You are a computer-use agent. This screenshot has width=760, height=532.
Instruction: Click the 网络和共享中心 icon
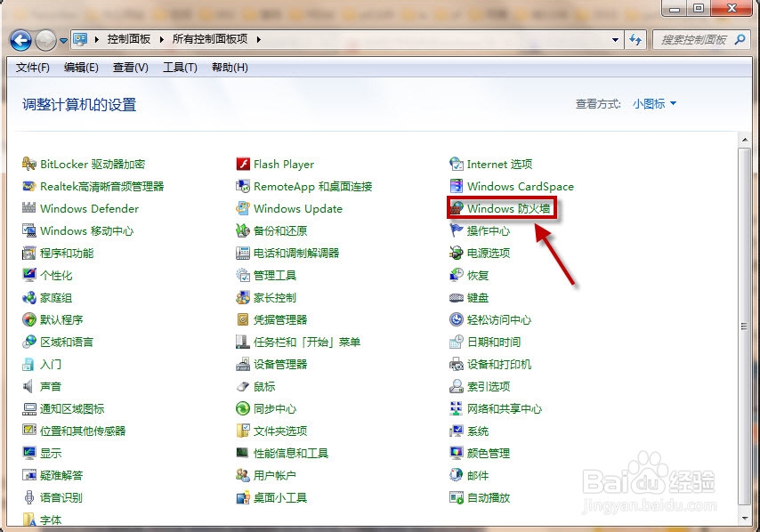[457, 409]
